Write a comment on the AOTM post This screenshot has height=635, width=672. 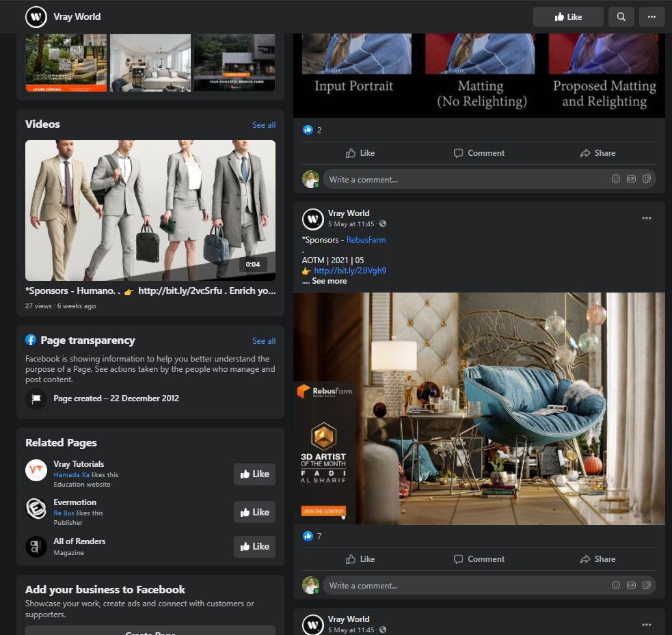(467, 585)
